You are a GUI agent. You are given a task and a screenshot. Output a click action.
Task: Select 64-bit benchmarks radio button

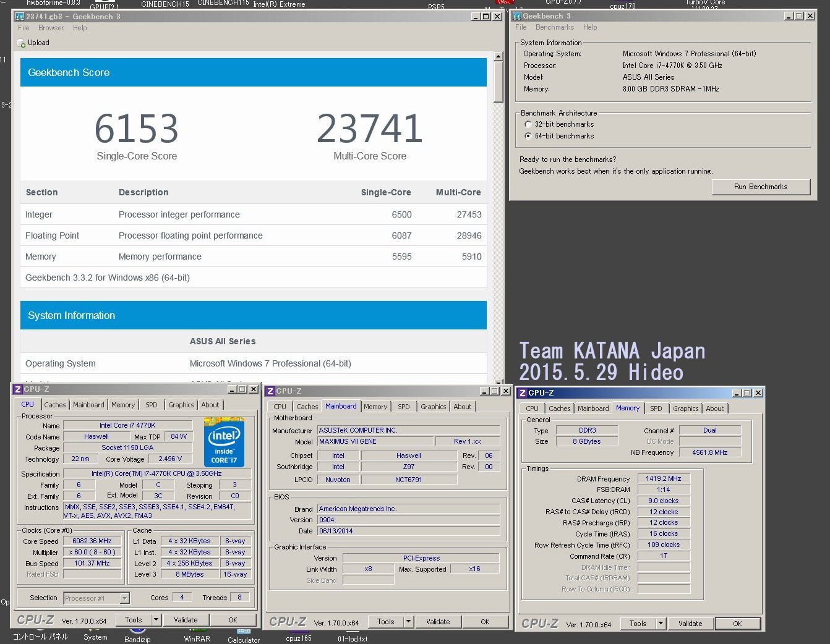pyautogui.click(x=528, y=136)
